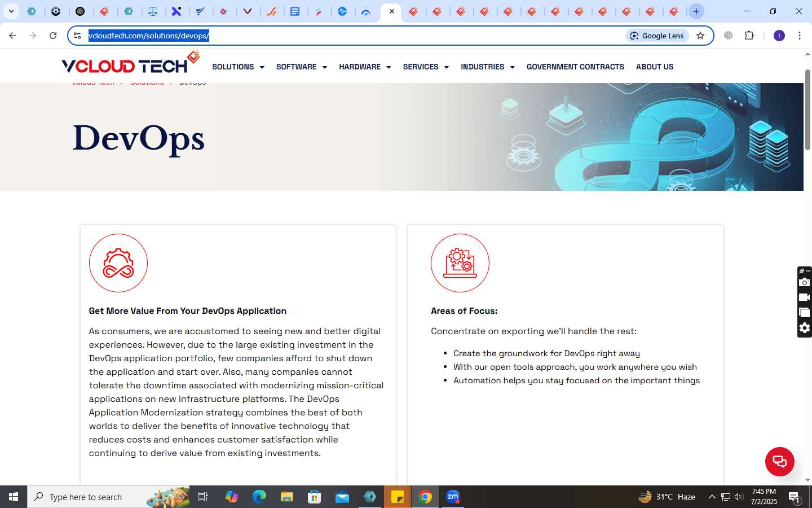Open the tab search dropdown arrow
The width and height of the screenshot is (812, 508).
(x=11, y=11)
